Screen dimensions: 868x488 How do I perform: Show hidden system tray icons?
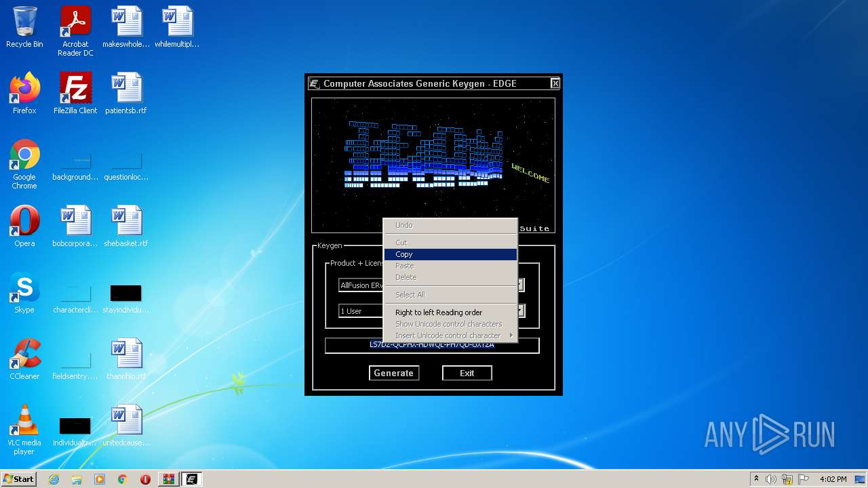(x=756, y=479)
